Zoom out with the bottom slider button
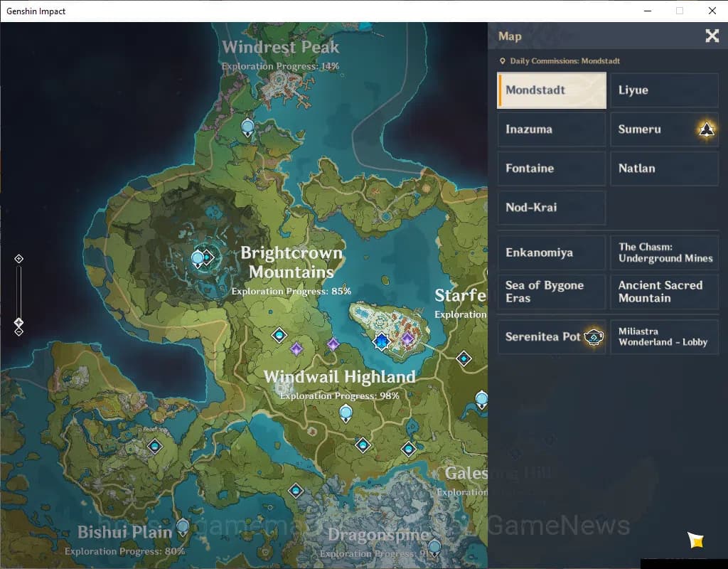The height and width of the screenshot is (569, 728). [x=18, y=332]
